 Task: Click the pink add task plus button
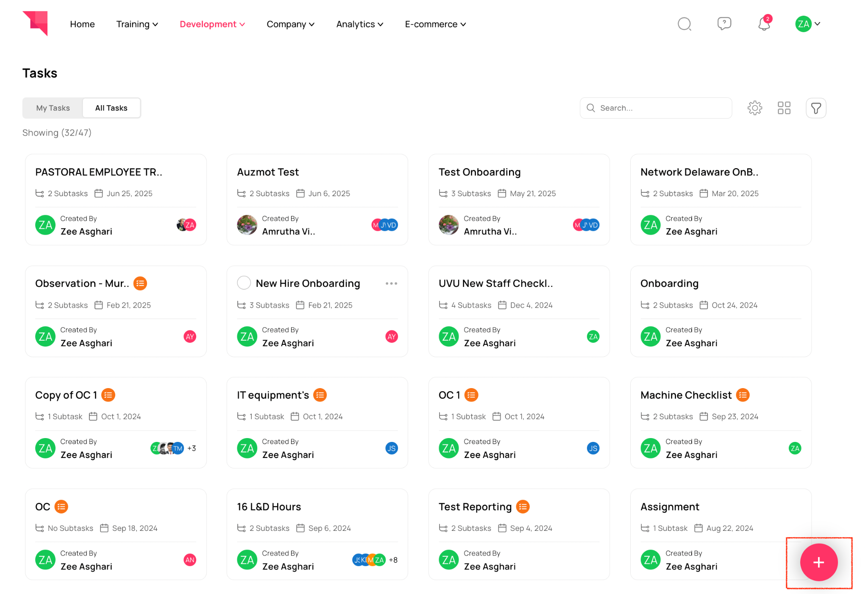(818, 562)
